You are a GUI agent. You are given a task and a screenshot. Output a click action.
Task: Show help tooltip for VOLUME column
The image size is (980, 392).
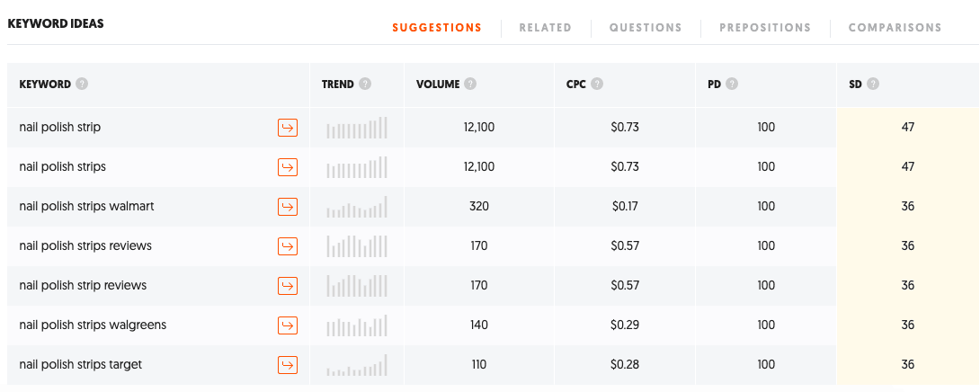470,84
